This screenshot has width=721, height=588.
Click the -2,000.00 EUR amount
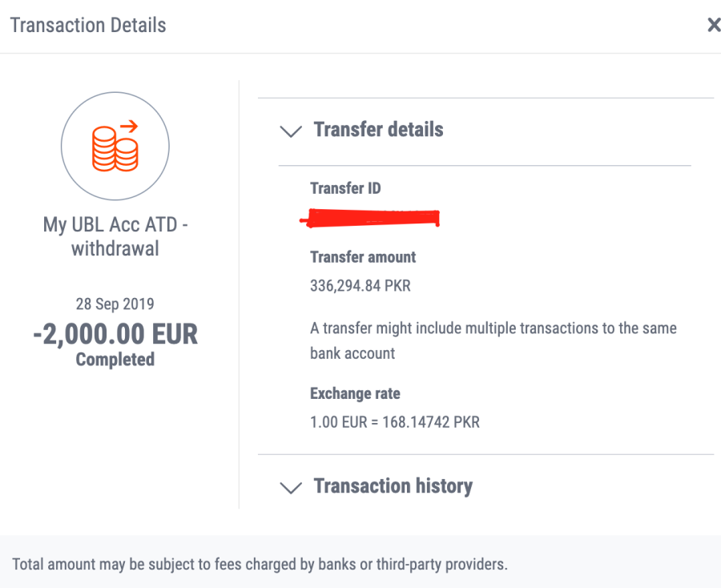(x=115, y=334)
